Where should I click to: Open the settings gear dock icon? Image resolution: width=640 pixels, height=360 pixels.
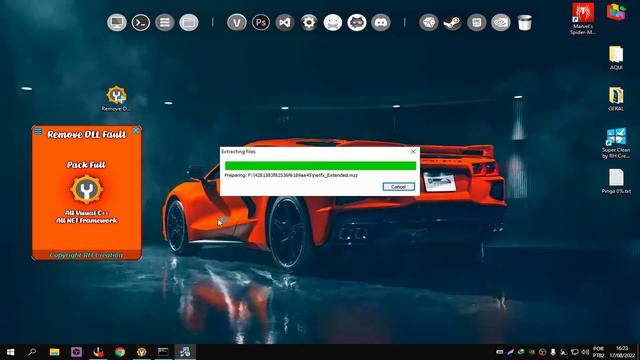309,22
